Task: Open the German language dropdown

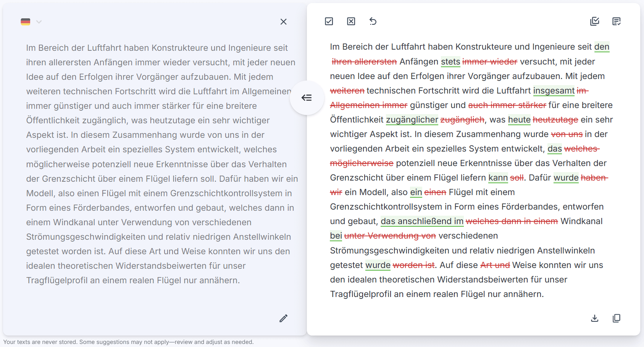Action: pyautogui.click(x=39, y=22)
